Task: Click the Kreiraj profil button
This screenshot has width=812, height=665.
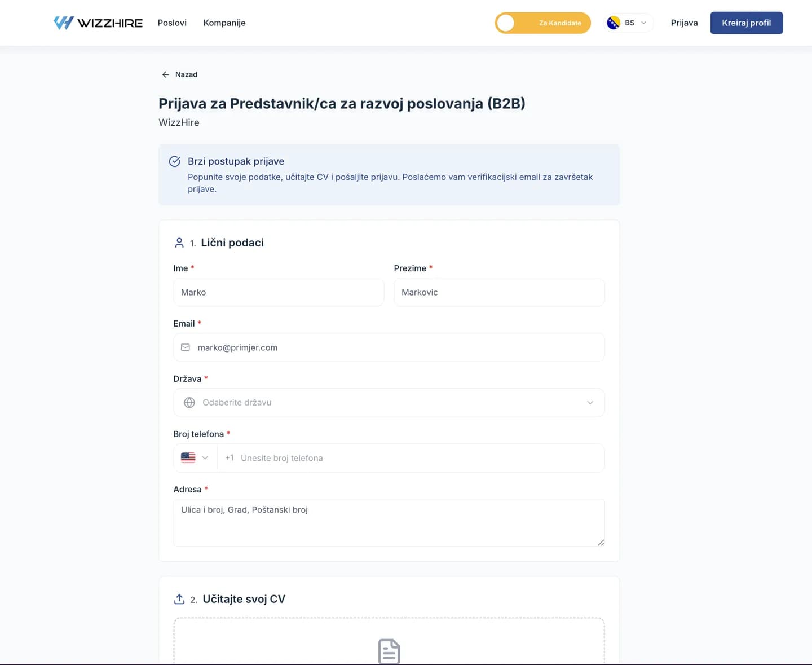Action: coord(747,23)
